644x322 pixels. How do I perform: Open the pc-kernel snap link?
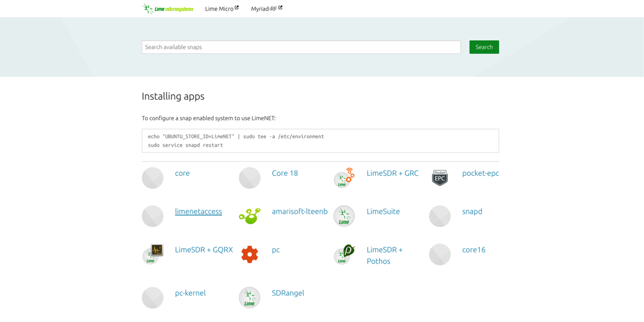[x=190, y=294]
